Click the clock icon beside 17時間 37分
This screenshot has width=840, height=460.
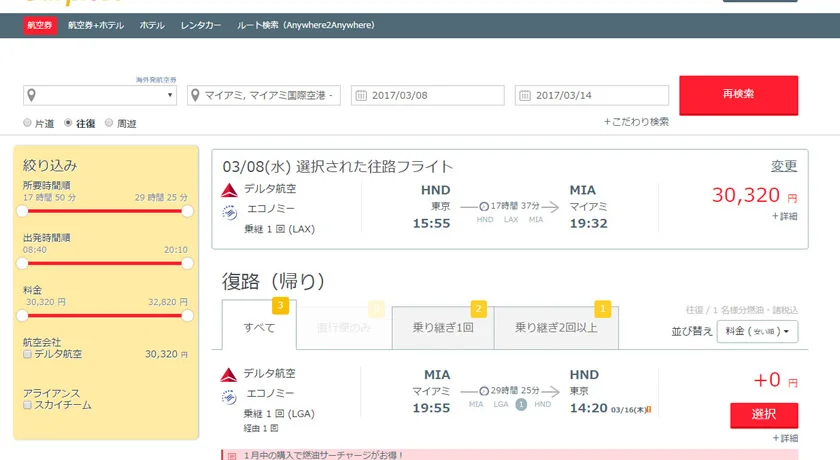[x=484, y=206]
